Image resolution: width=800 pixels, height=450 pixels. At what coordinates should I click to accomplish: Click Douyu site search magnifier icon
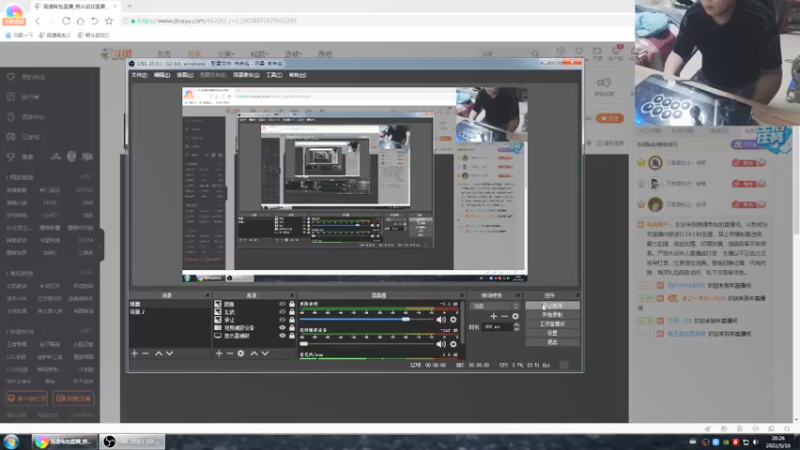tap(535, 54)
